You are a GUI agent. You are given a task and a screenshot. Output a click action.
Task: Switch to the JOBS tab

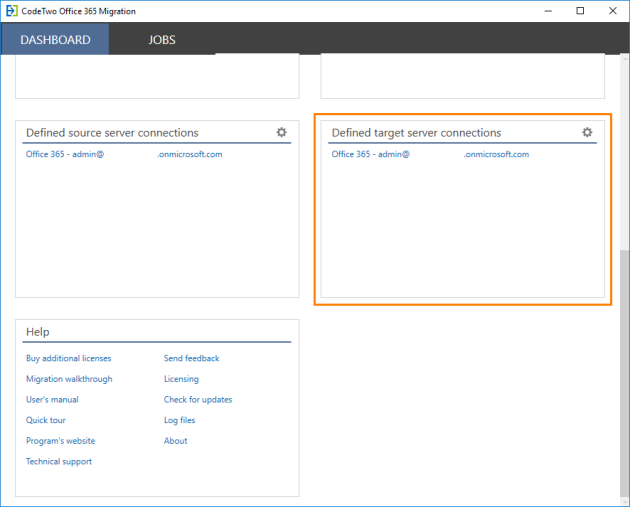pos(162,39)
